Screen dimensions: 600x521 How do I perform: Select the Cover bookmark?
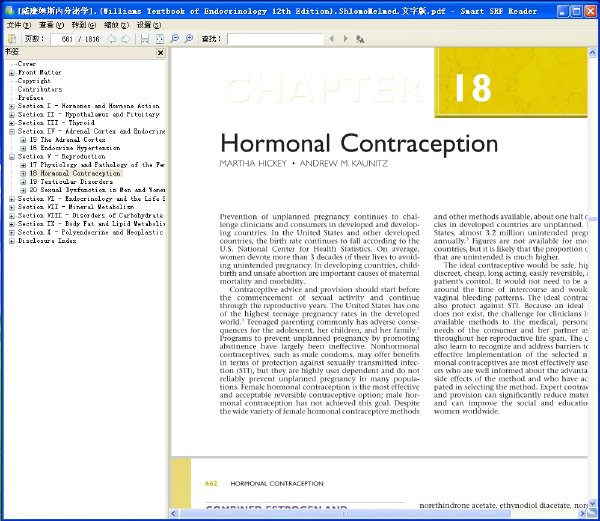(x=27, y=64)
